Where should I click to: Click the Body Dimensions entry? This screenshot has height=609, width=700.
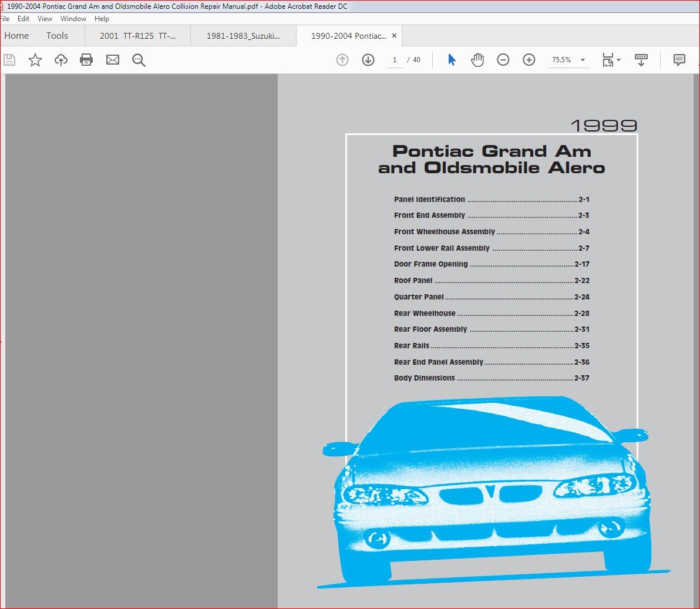point(492,378)
